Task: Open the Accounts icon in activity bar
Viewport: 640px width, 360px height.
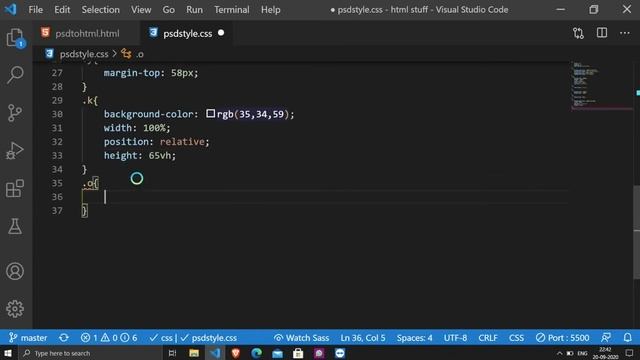Action: click(15, 271)
